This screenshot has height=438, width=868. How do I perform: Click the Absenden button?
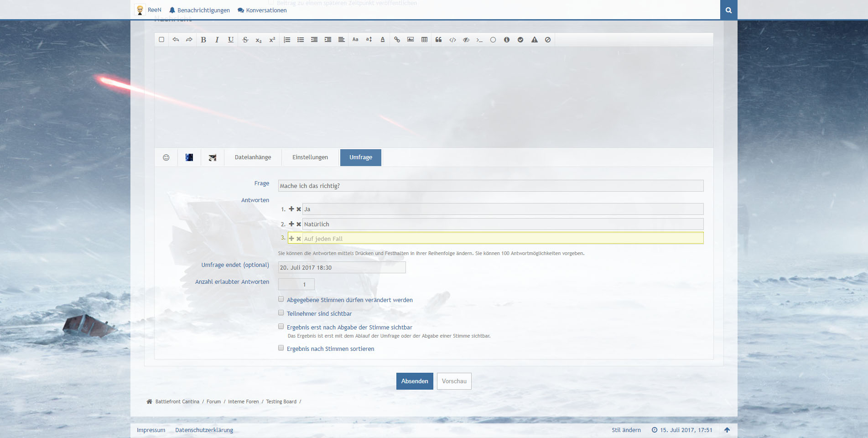click(x=415, y=381)
